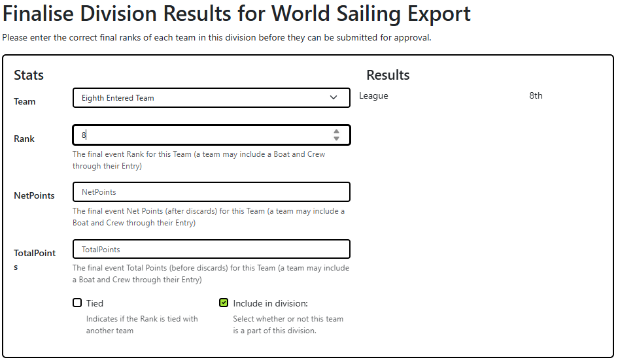618x364 pixels.
Task: Click the chevron arrow in the Team selector
Action: coord(334,98)
